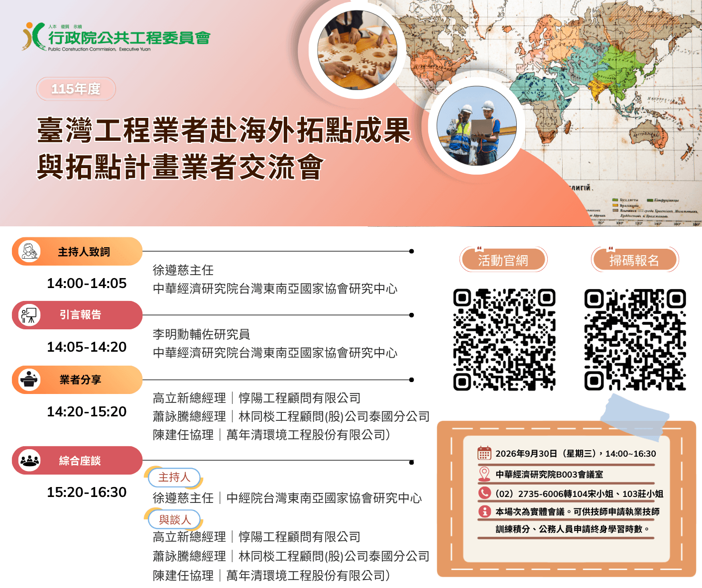Viewport: 702px width, 588px height.
Task: Click 蕭詠騰總經理 line under the 與談人 tag
Action: 291,556
